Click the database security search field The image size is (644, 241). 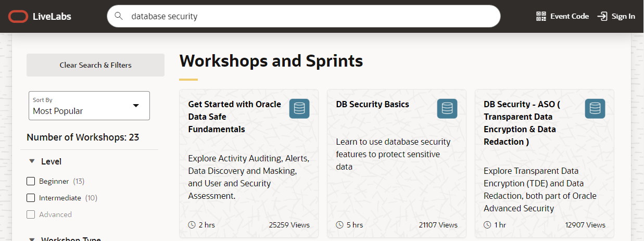pos(304,16)
